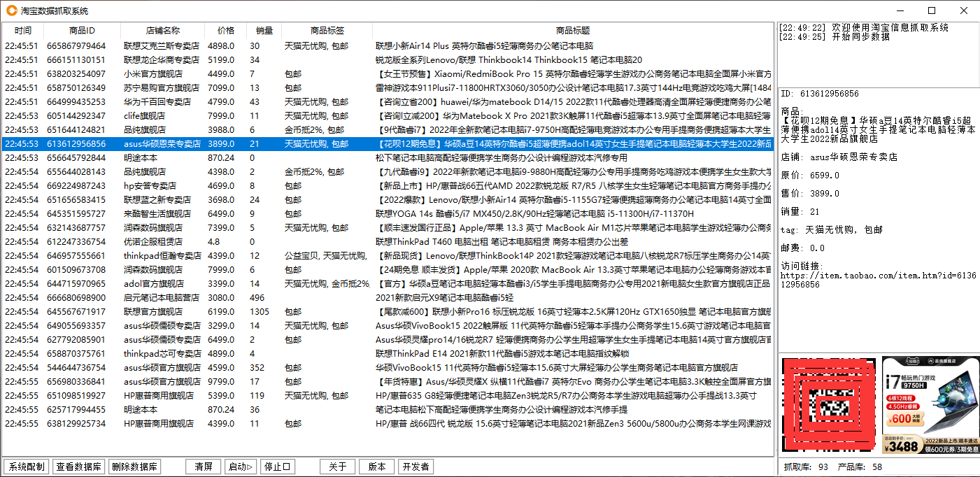The height and width of the screenshot is (477, 980).
Task: Click the 系统配制 button
Action: pyautogui.click(x=27, y=467)
